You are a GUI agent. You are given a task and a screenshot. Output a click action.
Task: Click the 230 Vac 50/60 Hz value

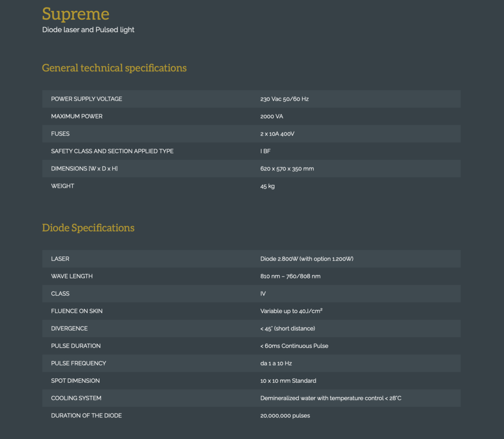pos(284,99)
